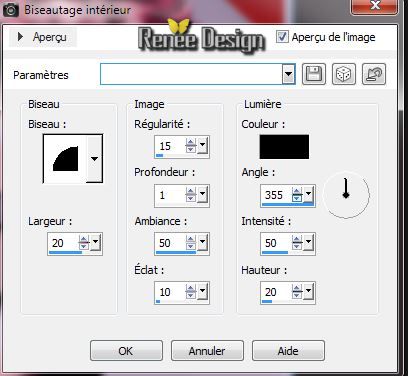Click the randomize parameters dice icon

[344, 74]
